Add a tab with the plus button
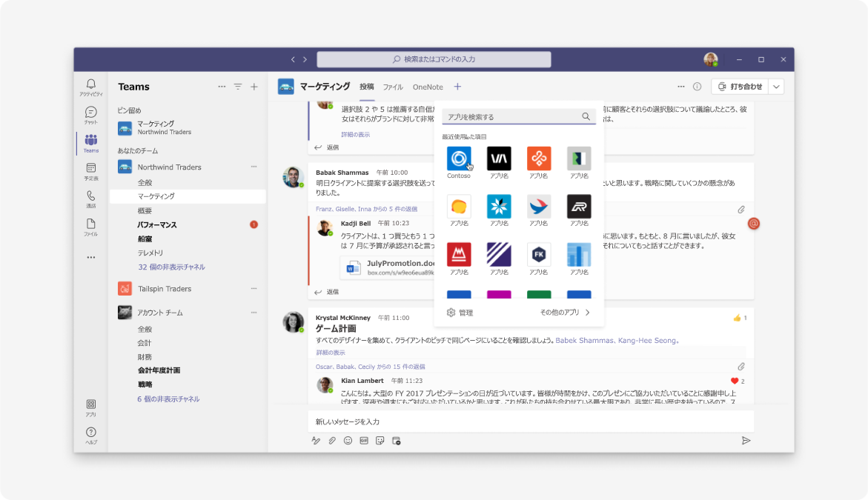The image size is (868, 500). 457,87
